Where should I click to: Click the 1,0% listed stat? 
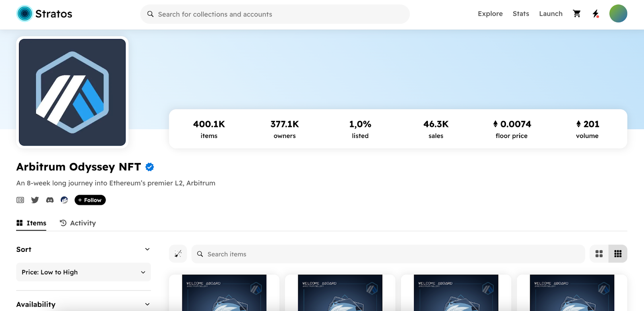(x=360, y=129)
